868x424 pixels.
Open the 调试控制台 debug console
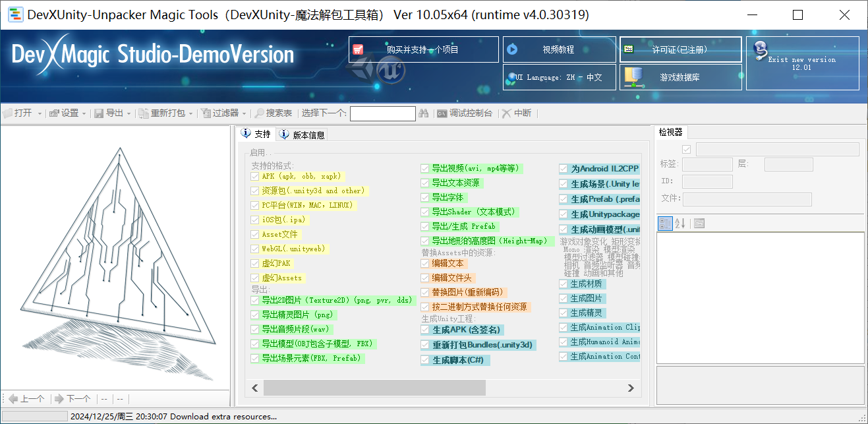[x=465, y=113]
